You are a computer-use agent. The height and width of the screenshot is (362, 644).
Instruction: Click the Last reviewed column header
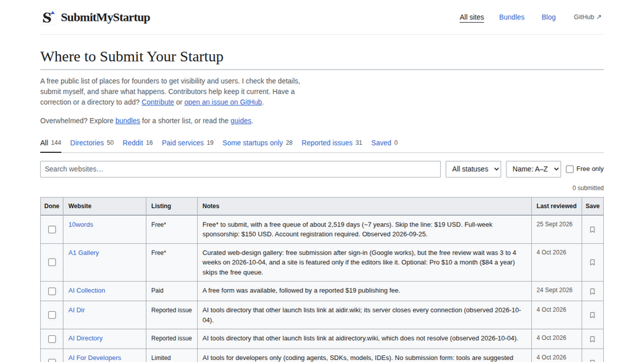point(556,206)
